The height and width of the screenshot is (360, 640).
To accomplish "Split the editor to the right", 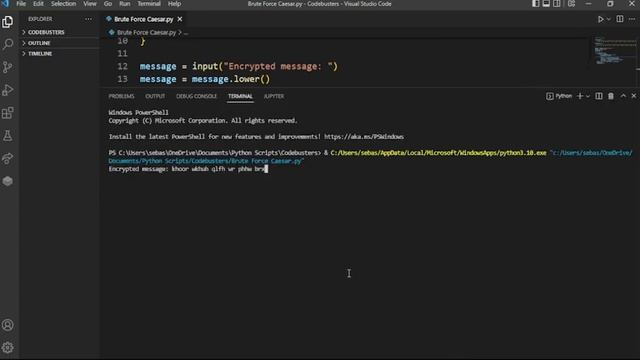I will tap(620, 19).
